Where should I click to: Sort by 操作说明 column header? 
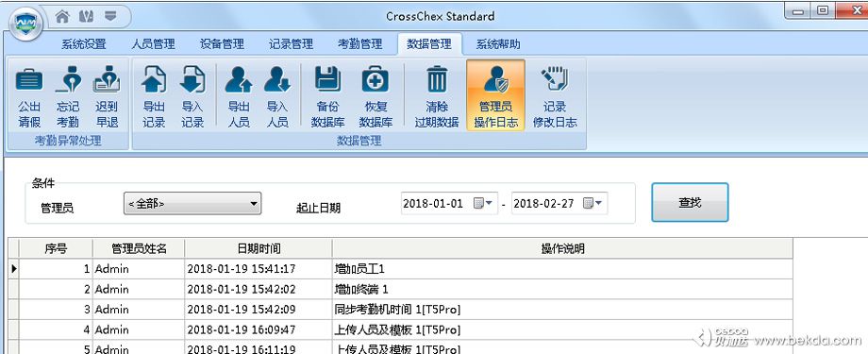pos(562,248)
